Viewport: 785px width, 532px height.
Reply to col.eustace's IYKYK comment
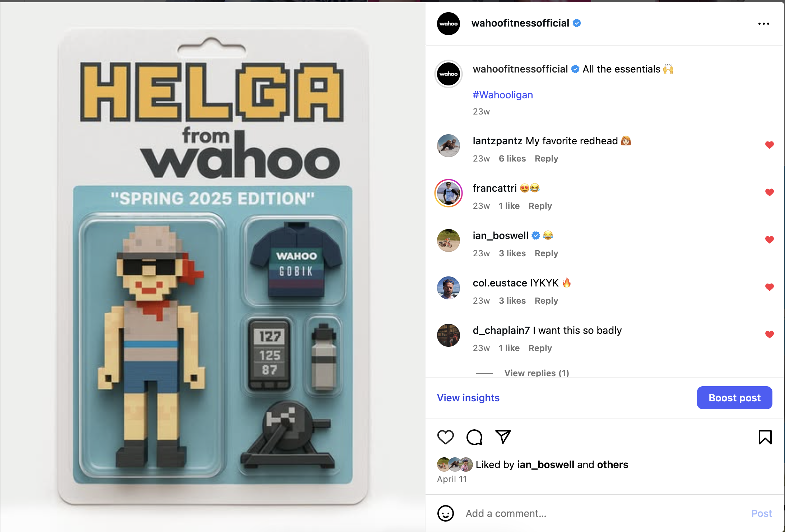[546, 301]
